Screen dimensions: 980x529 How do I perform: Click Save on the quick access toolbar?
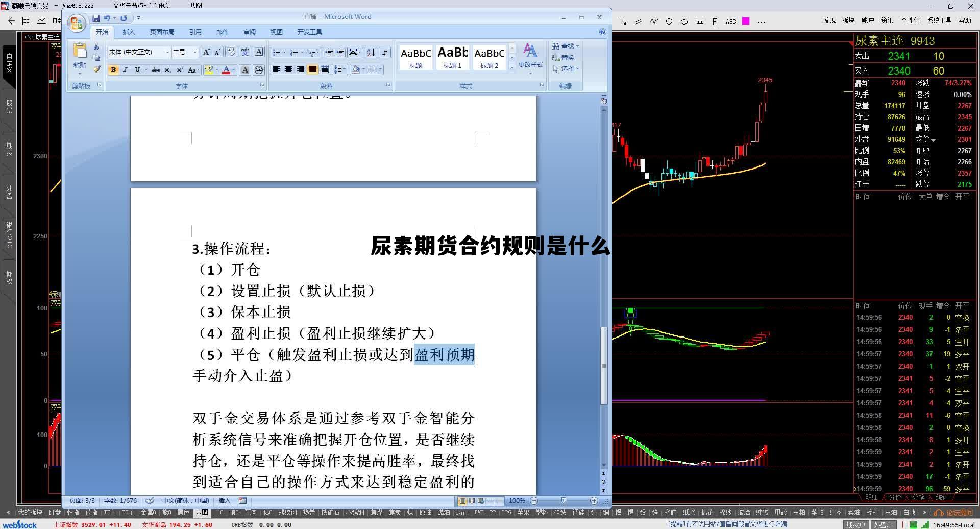coord(96,18)
